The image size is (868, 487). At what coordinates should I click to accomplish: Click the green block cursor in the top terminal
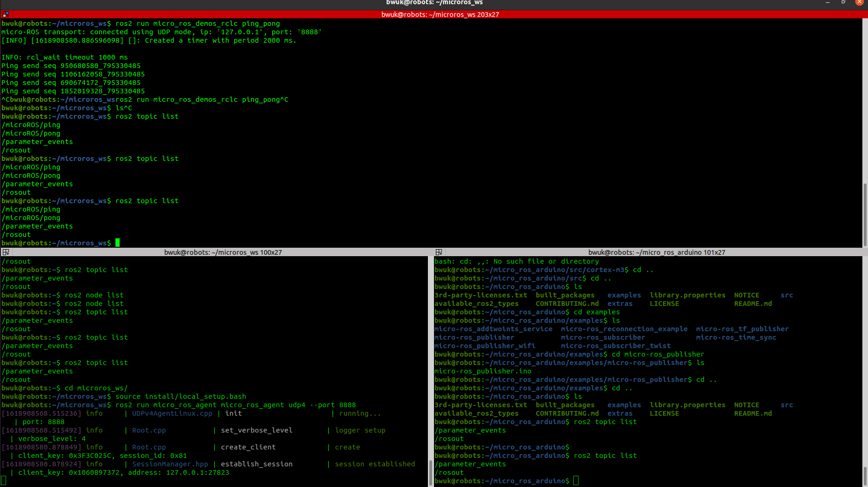(x=118, y=243)
